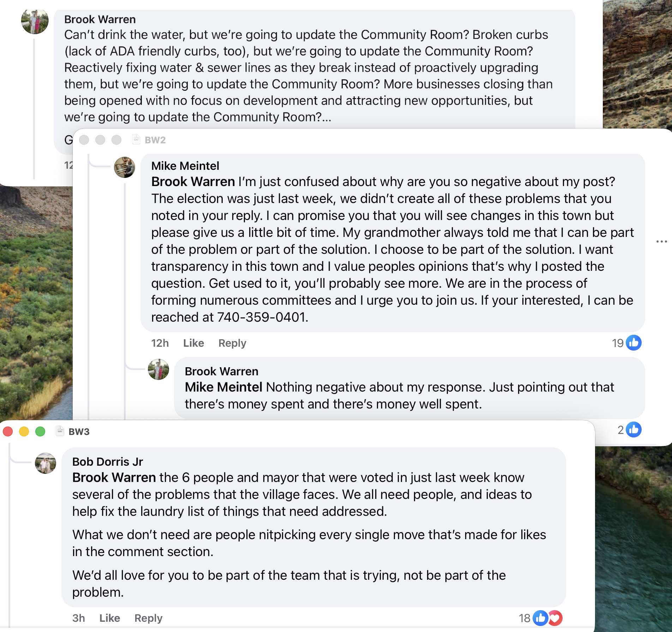672x632 pixels.
Task: Open the three-dots comment options menu
Action: click(x=661, y=242)
